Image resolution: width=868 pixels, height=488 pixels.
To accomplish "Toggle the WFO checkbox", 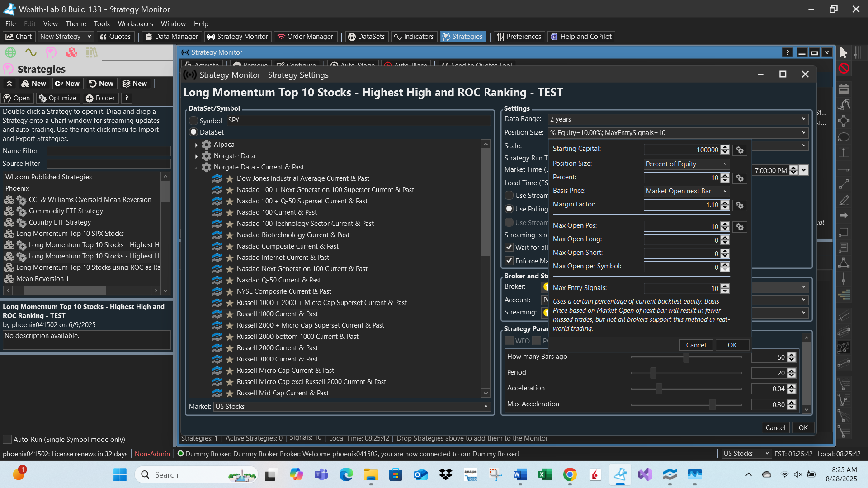I will click(x=509, y=341).
